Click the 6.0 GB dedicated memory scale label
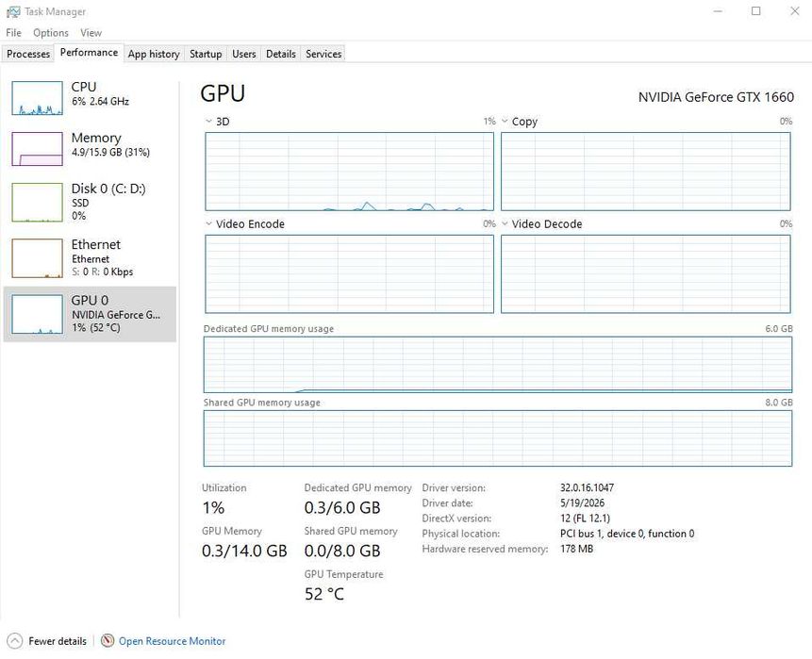The image size is (812, 659). click(x=779, y=329)
